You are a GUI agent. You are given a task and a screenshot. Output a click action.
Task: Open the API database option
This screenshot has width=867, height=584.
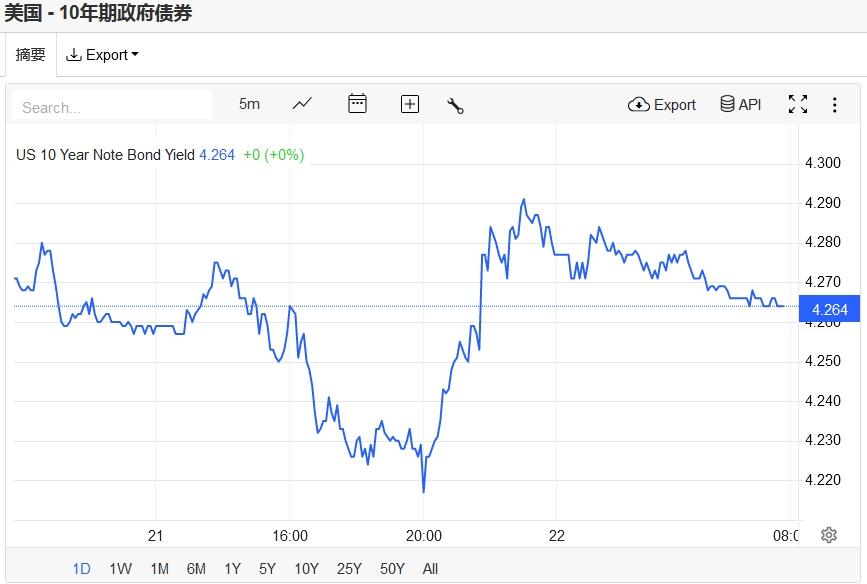click(x=741, y=104)
